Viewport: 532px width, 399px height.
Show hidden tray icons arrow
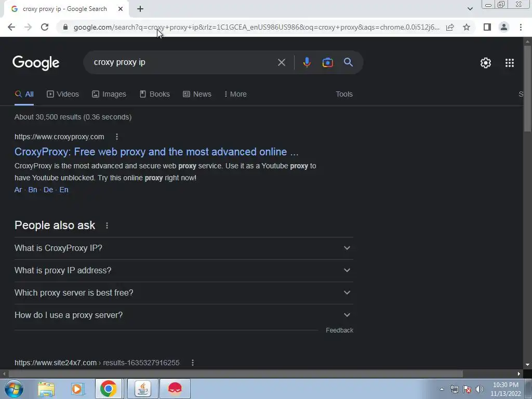point(442,389)
